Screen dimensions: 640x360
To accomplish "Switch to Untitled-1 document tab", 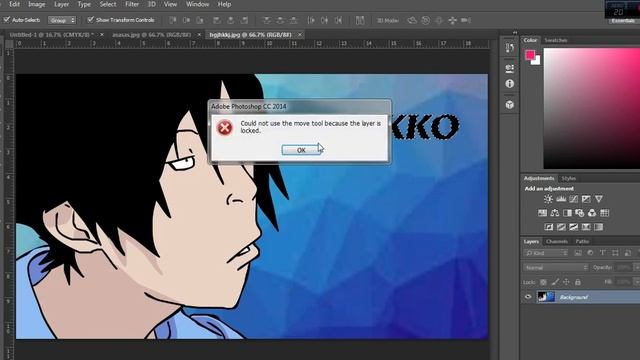I will pyautogui.click(x=51, y=35).
